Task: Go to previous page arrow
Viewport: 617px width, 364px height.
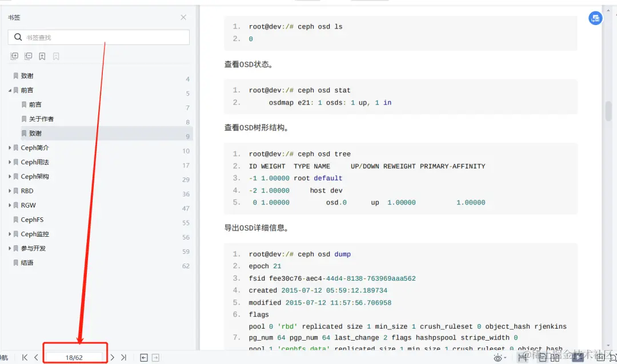Action: [36, 357]
